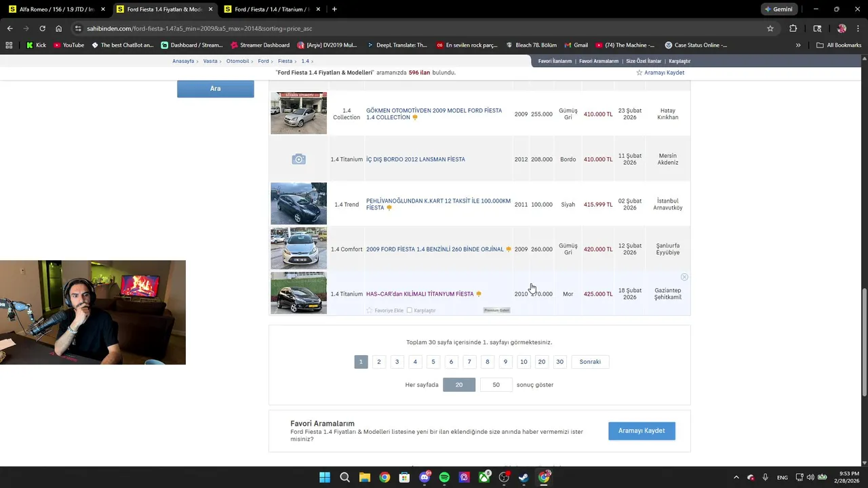Click the Aramayı Kaydet star link at the top
The width and height of the screenshot is (868, 488).
pos(660,73)
